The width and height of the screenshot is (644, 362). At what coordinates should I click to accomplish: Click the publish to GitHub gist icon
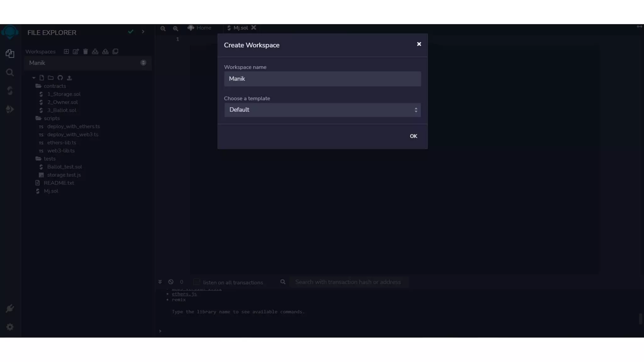pos(60,78)
